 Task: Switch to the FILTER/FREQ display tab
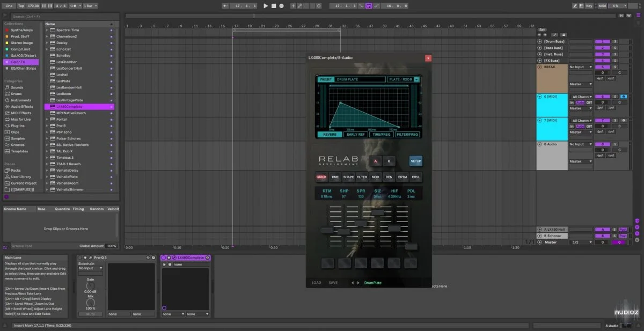pyautogui.click(x=407, y=134)
